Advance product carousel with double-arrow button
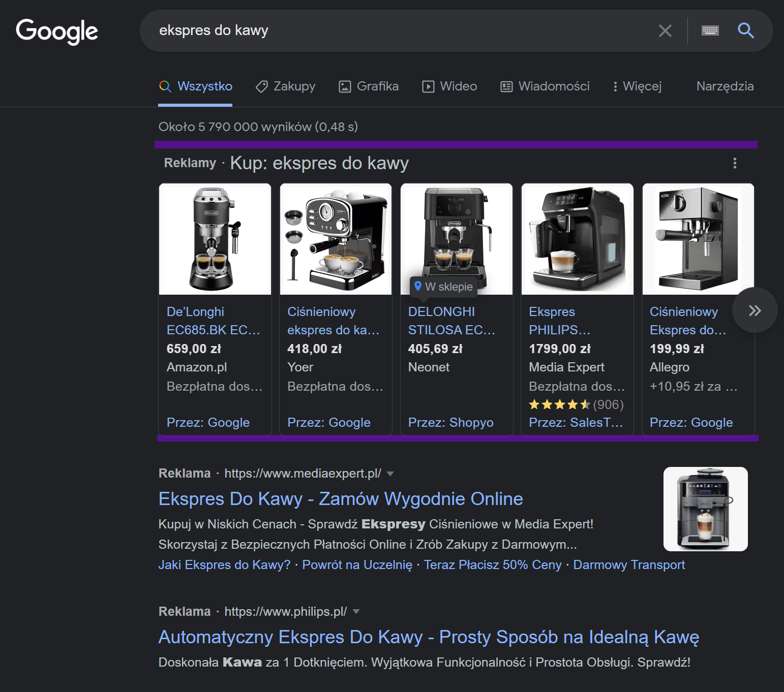784x692 pixels. coord(755,310)
